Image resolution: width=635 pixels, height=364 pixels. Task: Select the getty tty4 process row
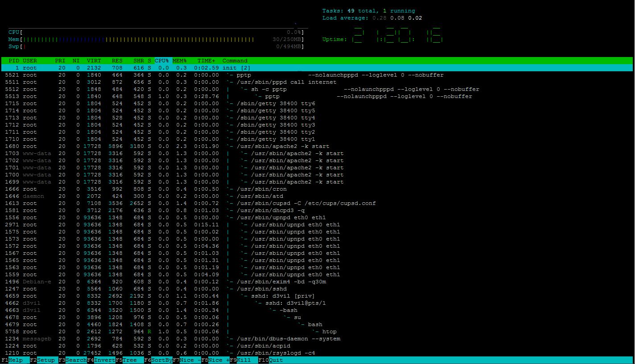coord(317,118)
